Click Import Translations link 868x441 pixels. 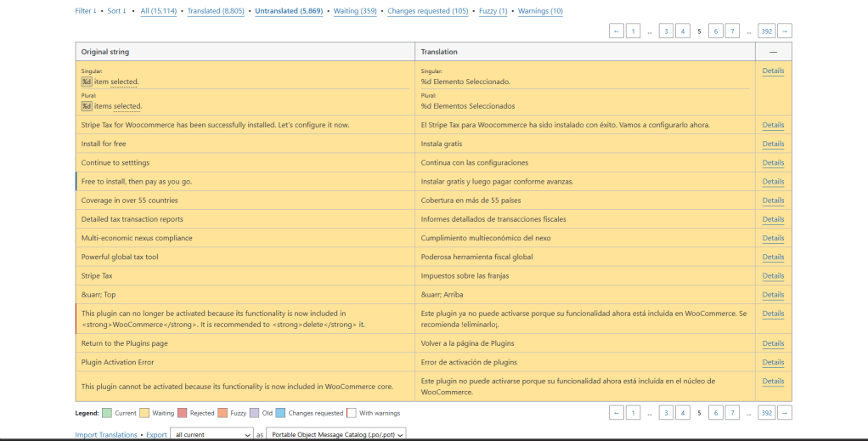[106, 435]
